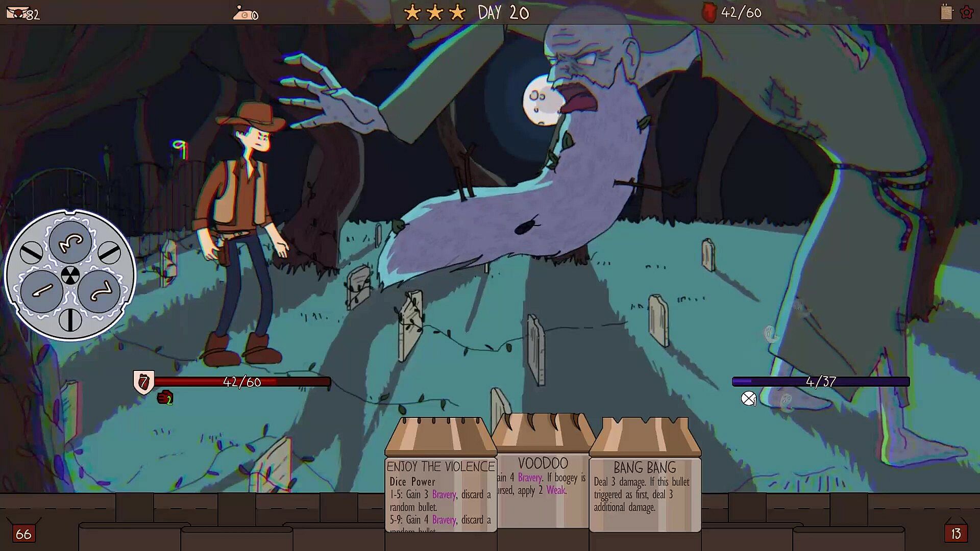Select the top revolver chamber
Screen dimensions: 980x551
click(70, 242)
